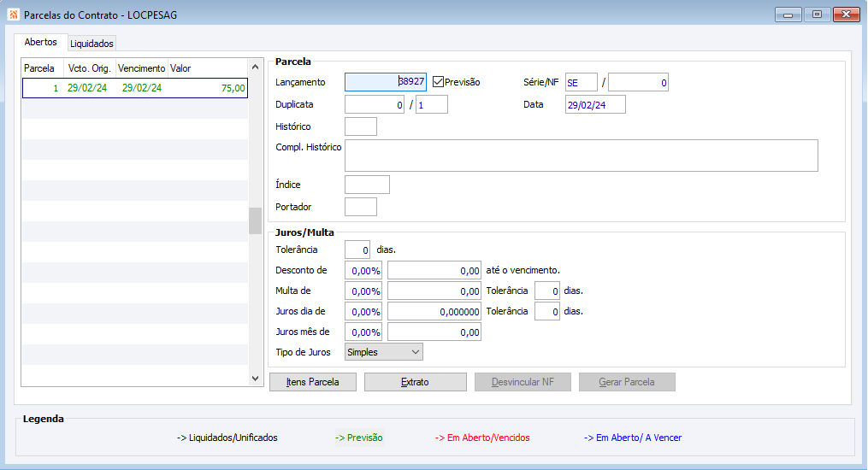
Task: Click the parcel list scroll down arrow
Action: click(x=255, y=379)
